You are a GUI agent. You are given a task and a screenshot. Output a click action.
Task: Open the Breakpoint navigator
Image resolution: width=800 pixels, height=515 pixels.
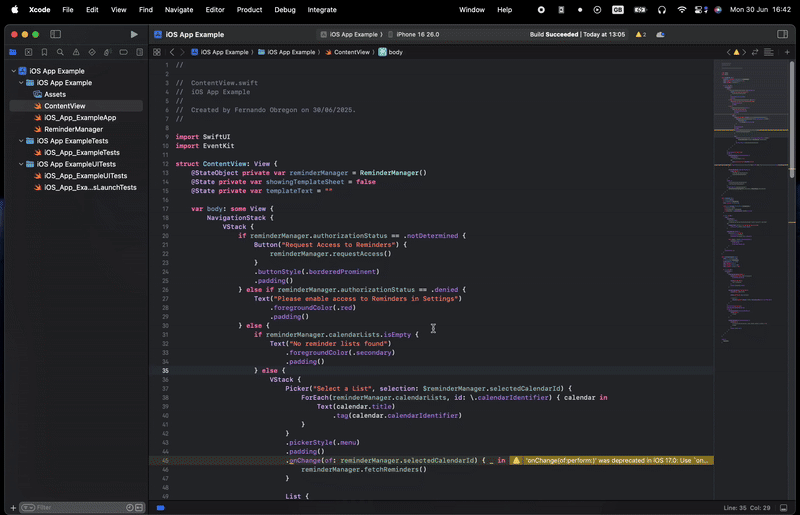pos(123,52)
